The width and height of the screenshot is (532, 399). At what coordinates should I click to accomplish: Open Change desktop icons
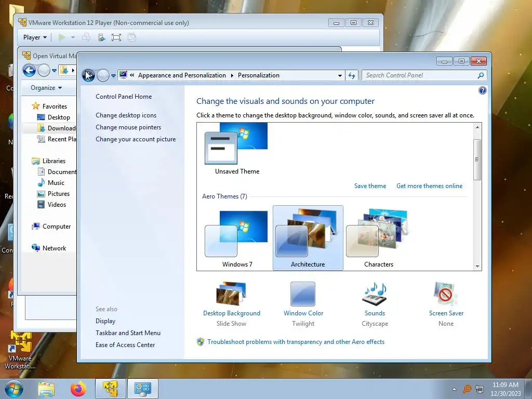[126, 115]
